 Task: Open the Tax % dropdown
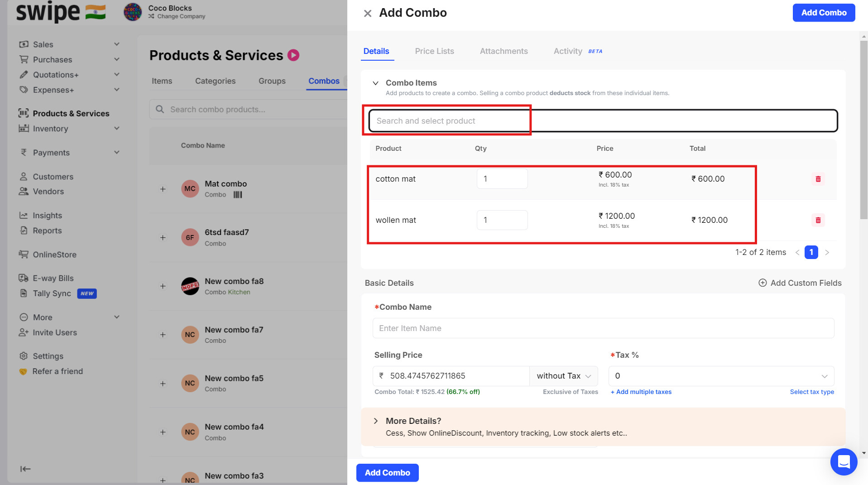721,376
